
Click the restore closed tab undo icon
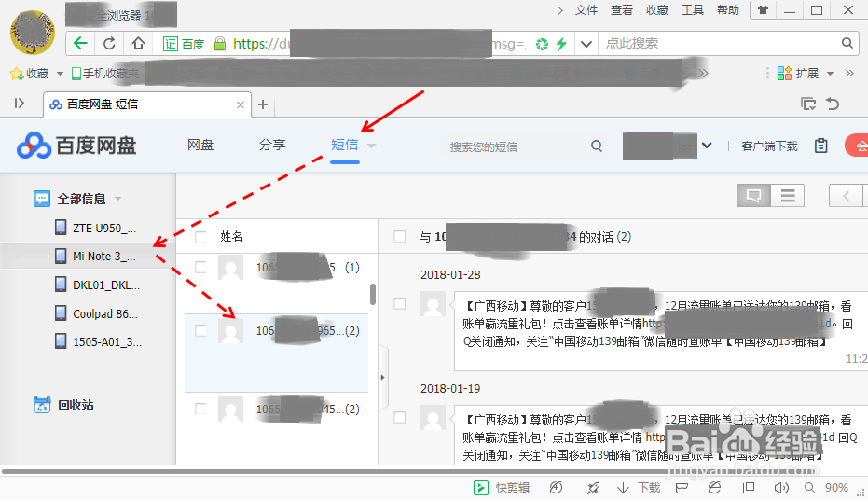[x=833, y=104]
